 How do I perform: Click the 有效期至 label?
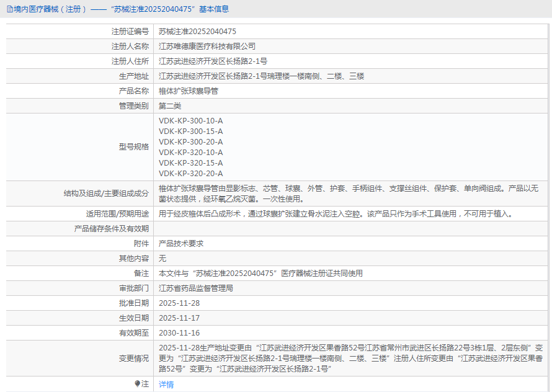click(134, 333)
